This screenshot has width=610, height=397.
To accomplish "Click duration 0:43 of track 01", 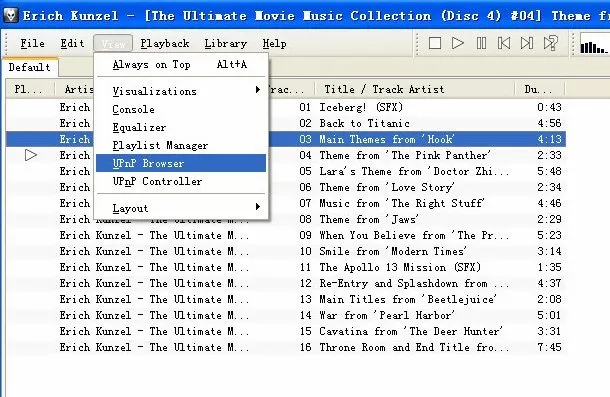I will tap(549, 107).
